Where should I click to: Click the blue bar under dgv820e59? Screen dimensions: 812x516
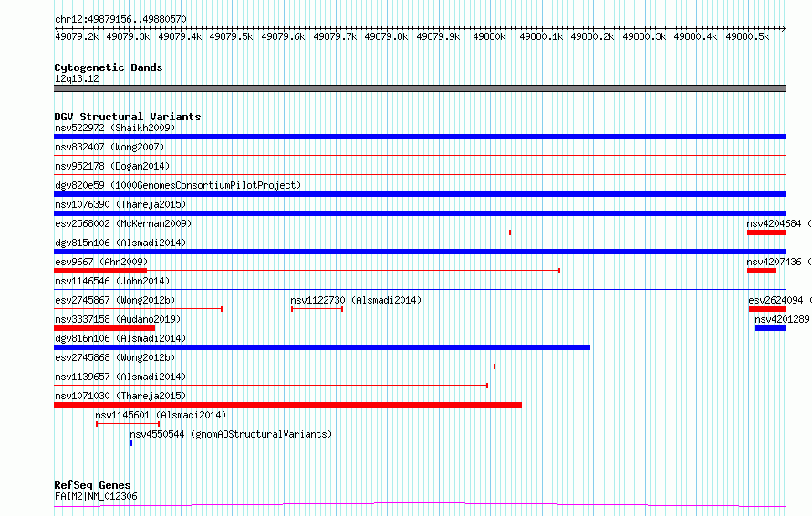pos(420,194)
